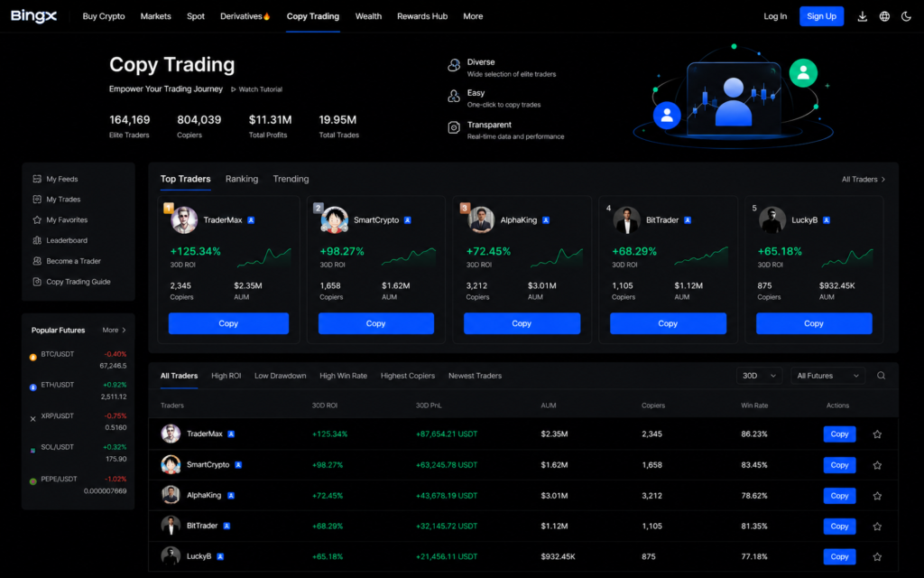Open the Markets nav item
The height and width of the screenshot is (578, 924).
tap(155, 16)
